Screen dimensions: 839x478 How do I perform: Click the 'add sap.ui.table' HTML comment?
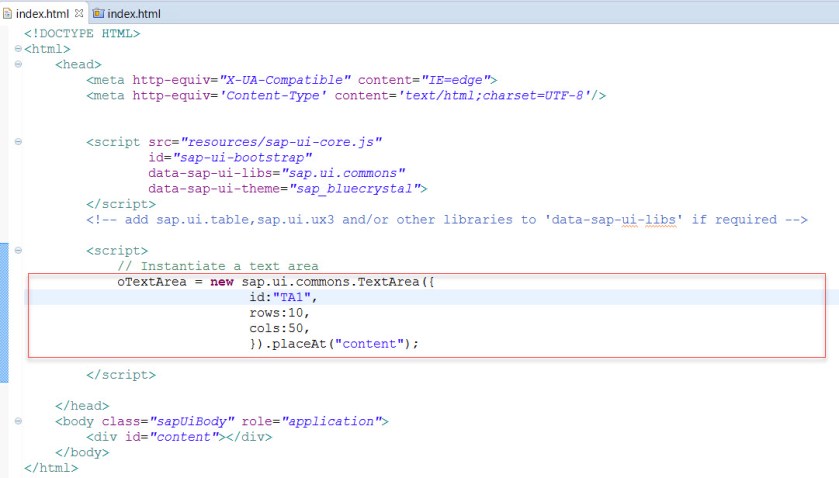pyautogui.click(x=447, y=219)
